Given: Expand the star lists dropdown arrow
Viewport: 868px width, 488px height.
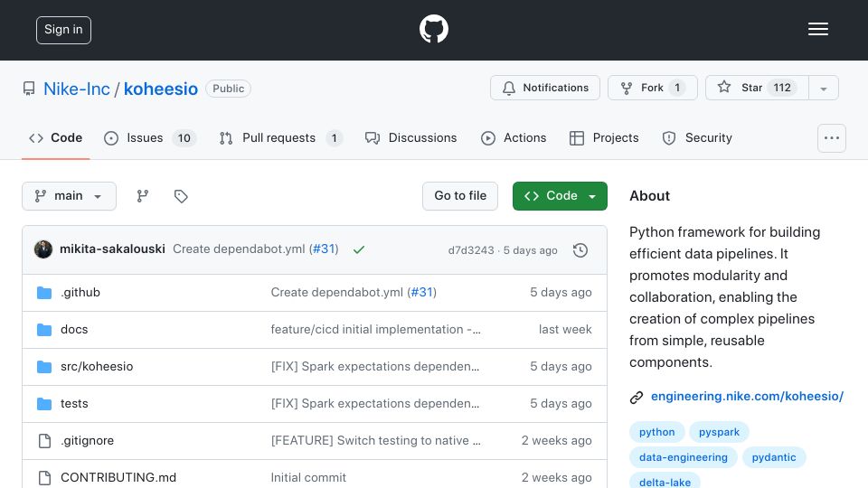Looking at the screenshot, I should coord(824,89).
